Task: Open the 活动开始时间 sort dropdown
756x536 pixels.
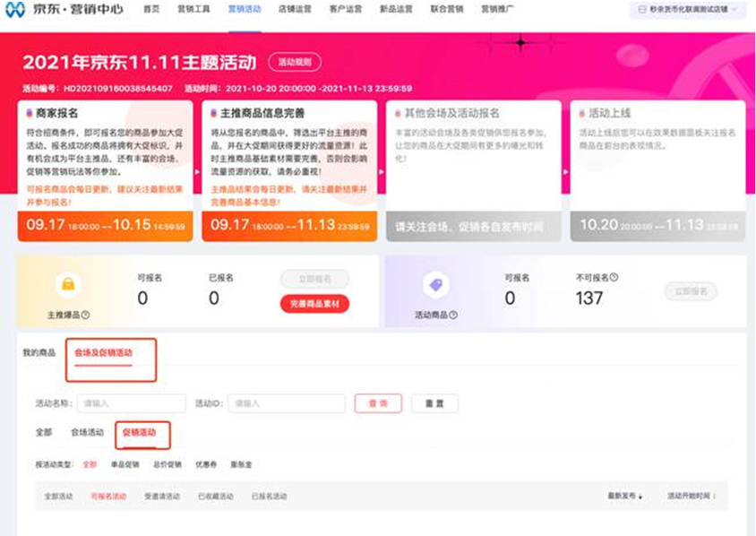Action: pos(692,495)
